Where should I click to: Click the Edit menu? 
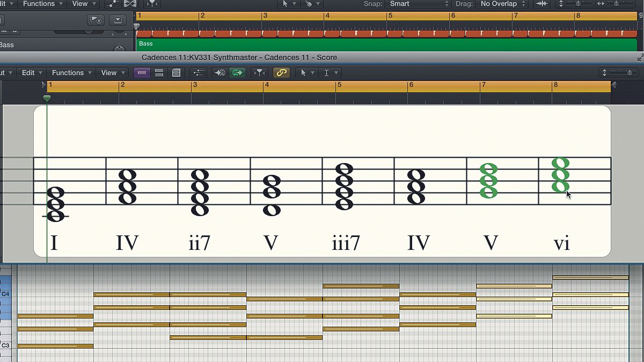pyautogui.click(x=31, y=72)
